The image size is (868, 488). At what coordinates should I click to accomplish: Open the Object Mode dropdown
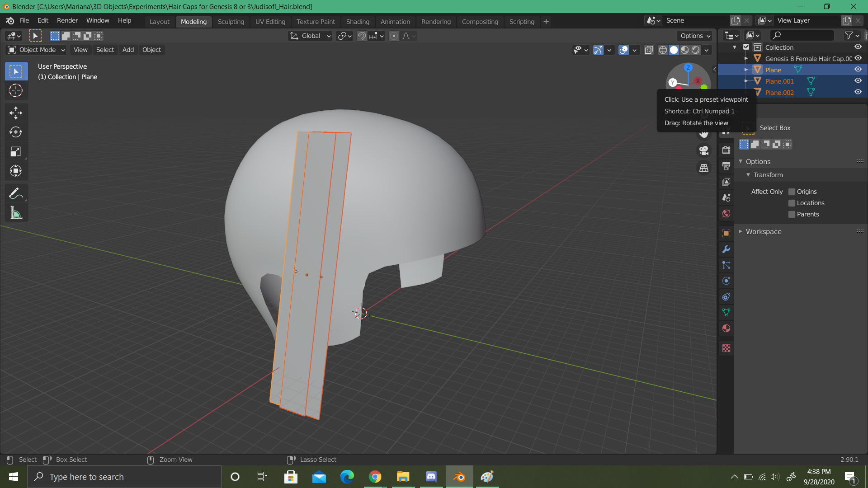(x=37, y=50)
